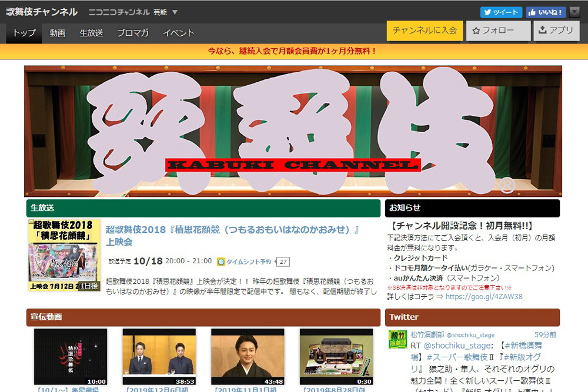Play the 10:00 promotional video thumbnail
Image resolution: width=588 pixels, height=392 pixels.
(x=71, y=357)
